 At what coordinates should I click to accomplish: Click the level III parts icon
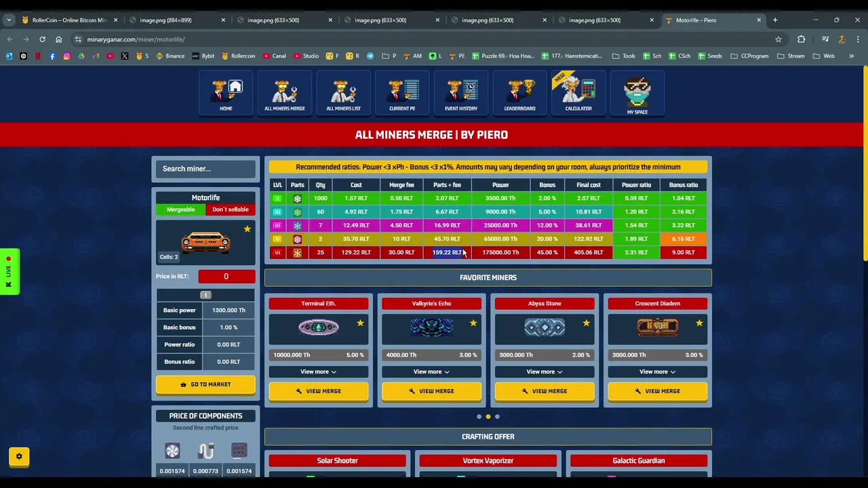pos(297,212)
